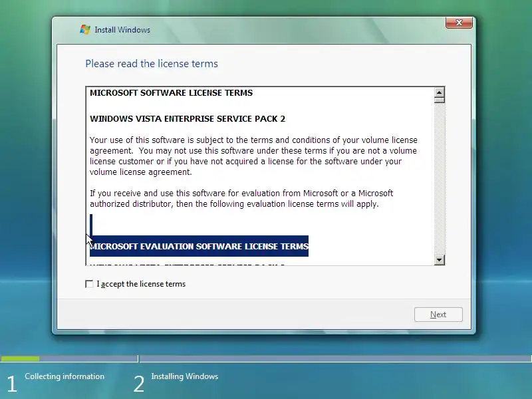Click the 'Install Windows' title text
The image size is (532, 399).
click(x=122, y=30)
